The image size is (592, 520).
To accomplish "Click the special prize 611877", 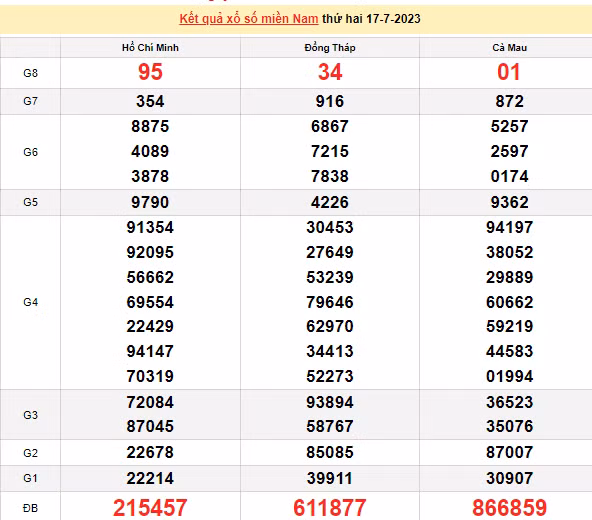I will (330, 508).
